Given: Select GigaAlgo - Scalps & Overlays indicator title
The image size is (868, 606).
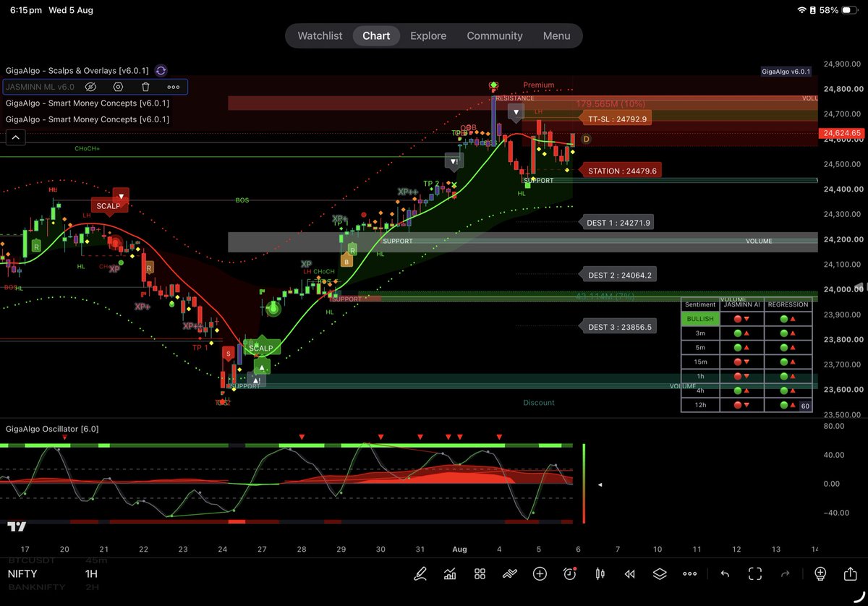Looking at the screenshot, I should (77, 71).
